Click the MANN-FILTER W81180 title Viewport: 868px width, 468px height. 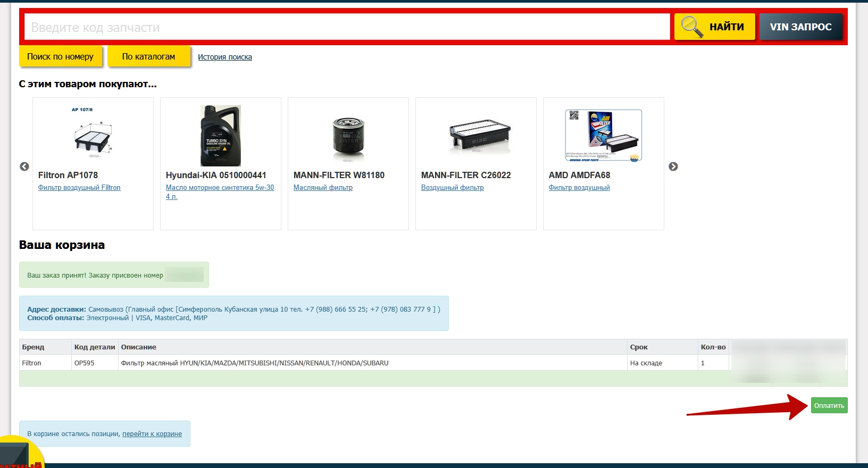(x=339, y=175)
